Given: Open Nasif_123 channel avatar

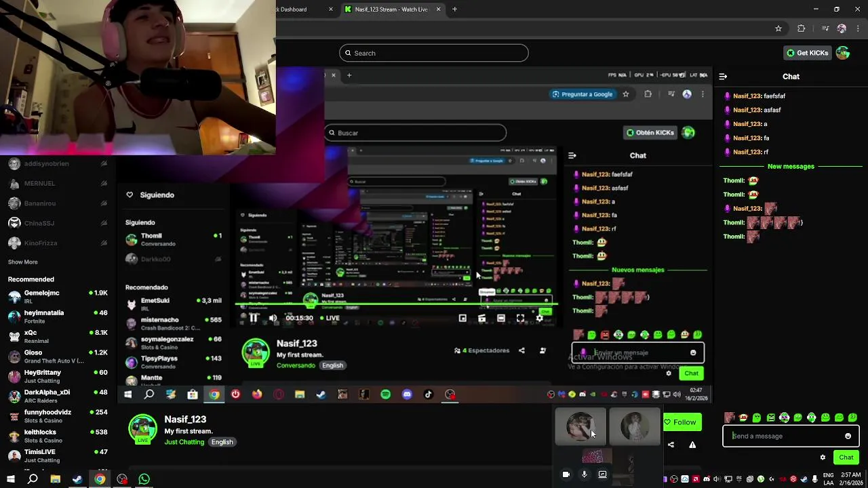Looking at the screenshot, I should (142, 429).
